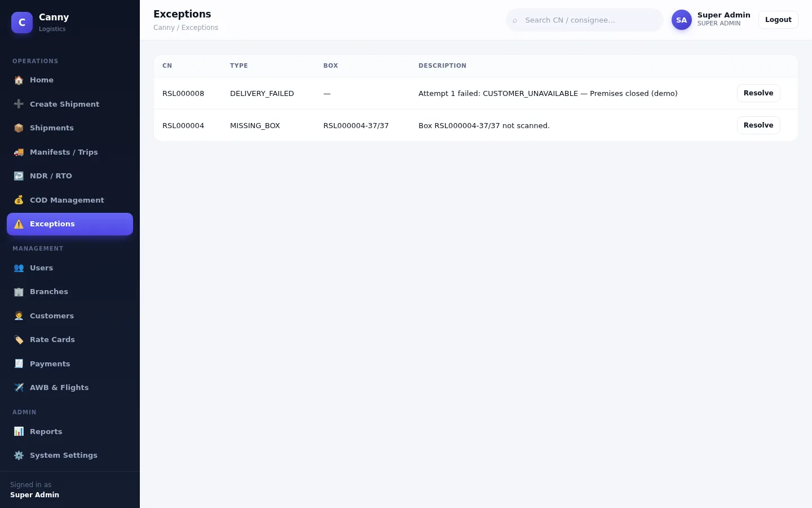The height and width of the screenshot is (508, 812).
Task: Open AWB & Flights section
Action: click(70, 388)
